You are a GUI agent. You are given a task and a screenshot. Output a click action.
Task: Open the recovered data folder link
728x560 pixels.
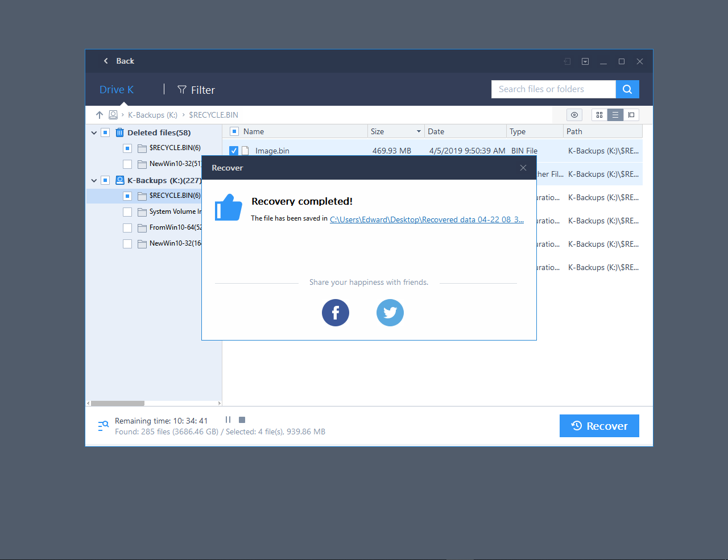tap(427, 219)
